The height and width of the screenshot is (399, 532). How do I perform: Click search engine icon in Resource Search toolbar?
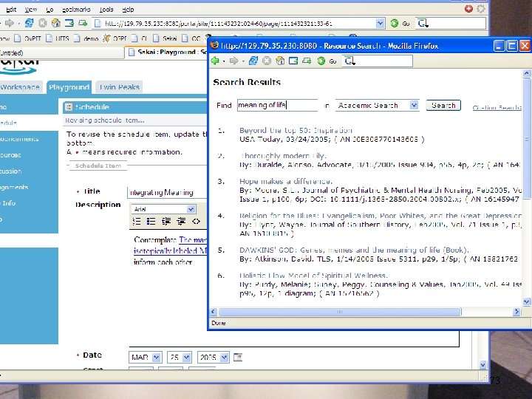pos(349,61)
